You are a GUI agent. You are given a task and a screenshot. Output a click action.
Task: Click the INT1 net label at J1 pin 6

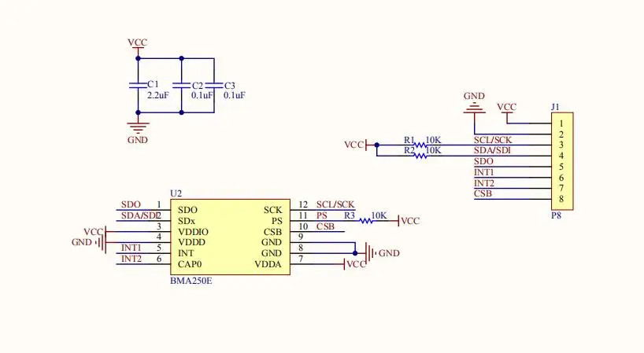coord(484,172)
